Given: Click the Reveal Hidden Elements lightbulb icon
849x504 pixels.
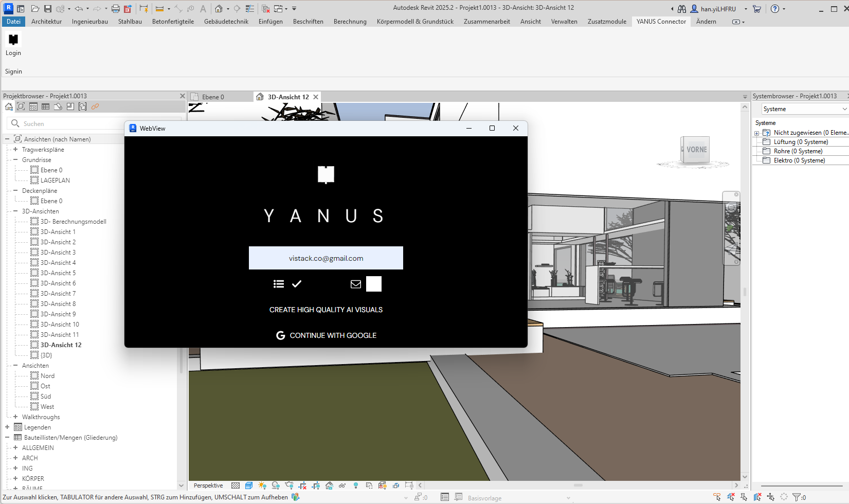Looking at the screenshot, I should tap(356, 485).
